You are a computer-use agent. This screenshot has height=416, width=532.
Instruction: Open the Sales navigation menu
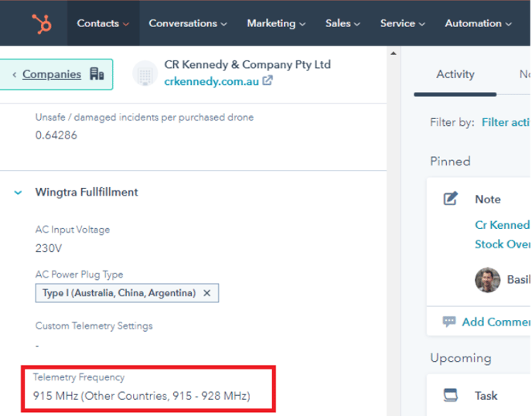[343, 23]
